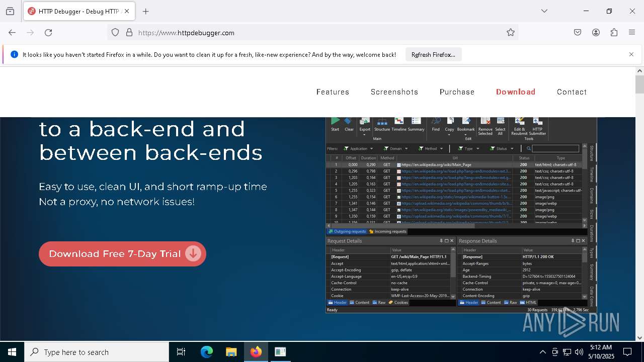Expand the list all tabs chevron

tap(544, 11)
